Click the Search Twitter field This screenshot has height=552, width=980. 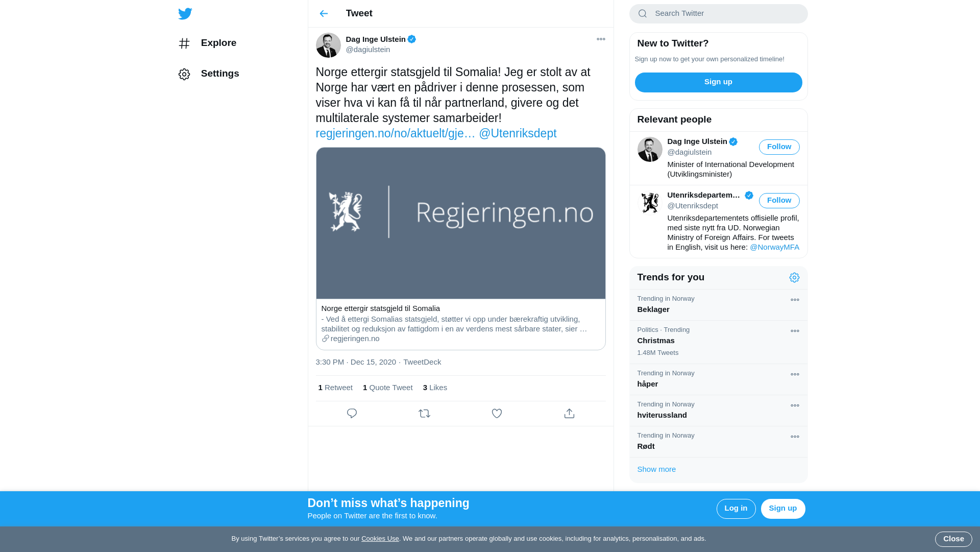coord(718,14)
